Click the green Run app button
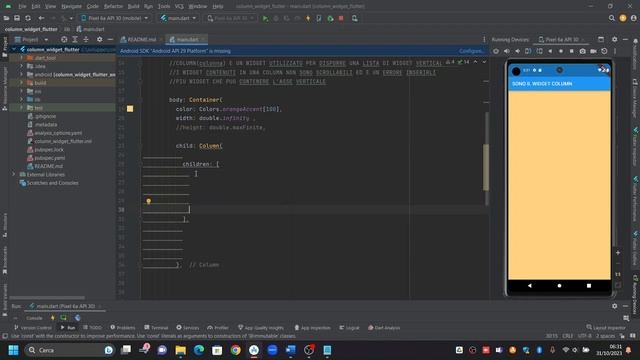640x360 pixels. [x=265, y=18]
